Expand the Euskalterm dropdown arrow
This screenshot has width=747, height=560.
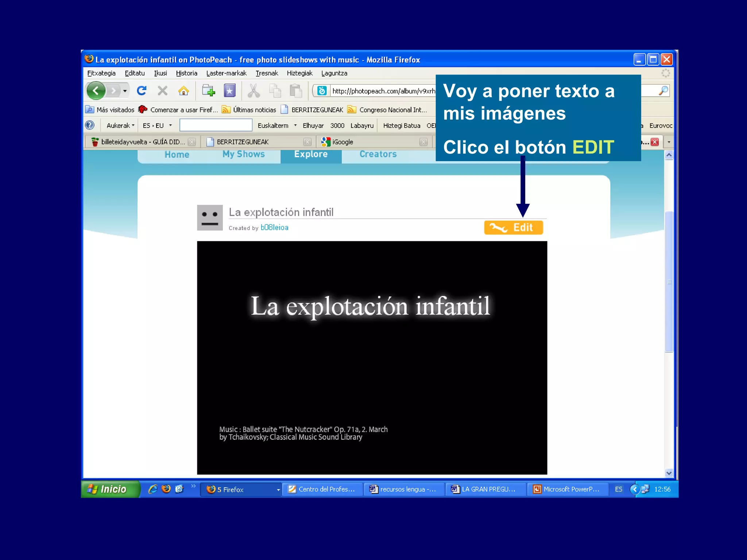click(x=295, y=125)
